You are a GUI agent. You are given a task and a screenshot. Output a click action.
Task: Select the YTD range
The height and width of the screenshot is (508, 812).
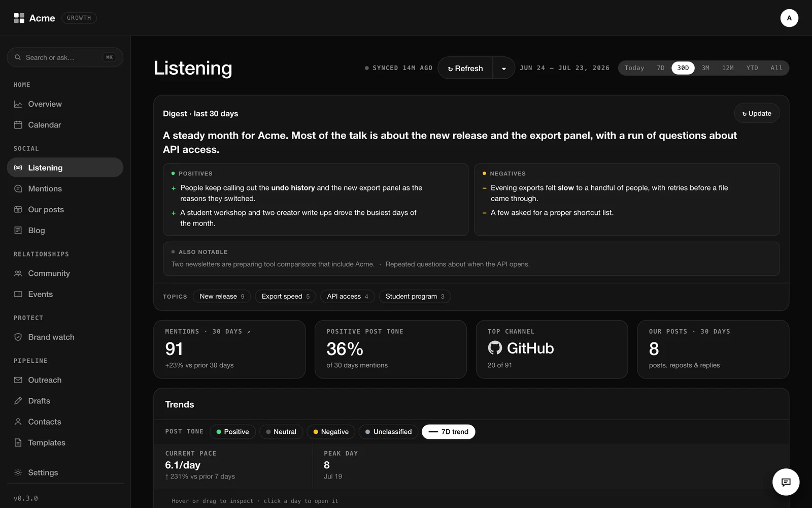[752, 68]
